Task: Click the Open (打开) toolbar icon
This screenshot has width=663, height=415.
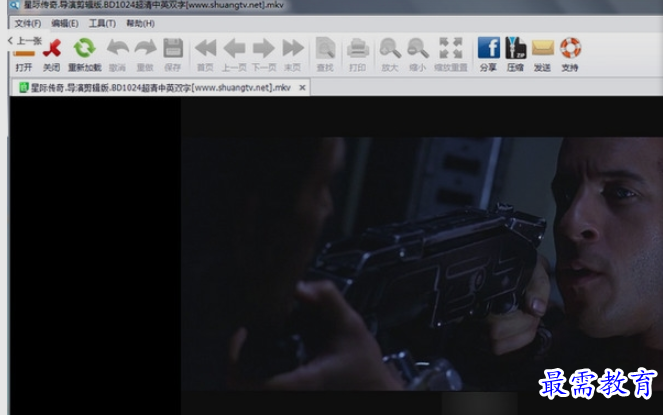Action: coord(24,55)
